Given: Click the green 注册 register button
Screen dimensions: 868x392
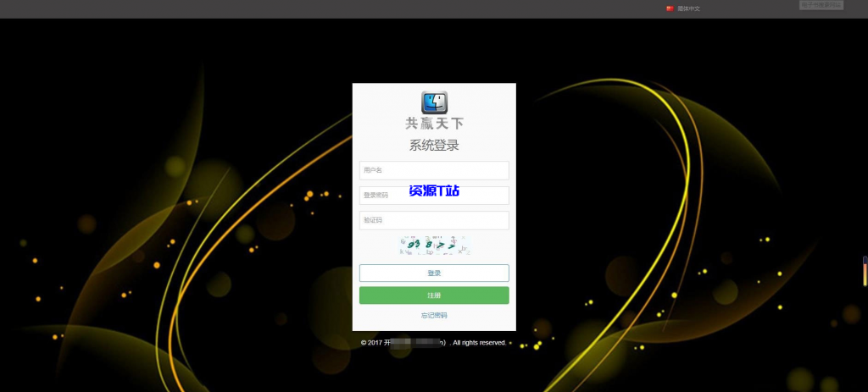Looking at the screenshot, I should [434, 295].
